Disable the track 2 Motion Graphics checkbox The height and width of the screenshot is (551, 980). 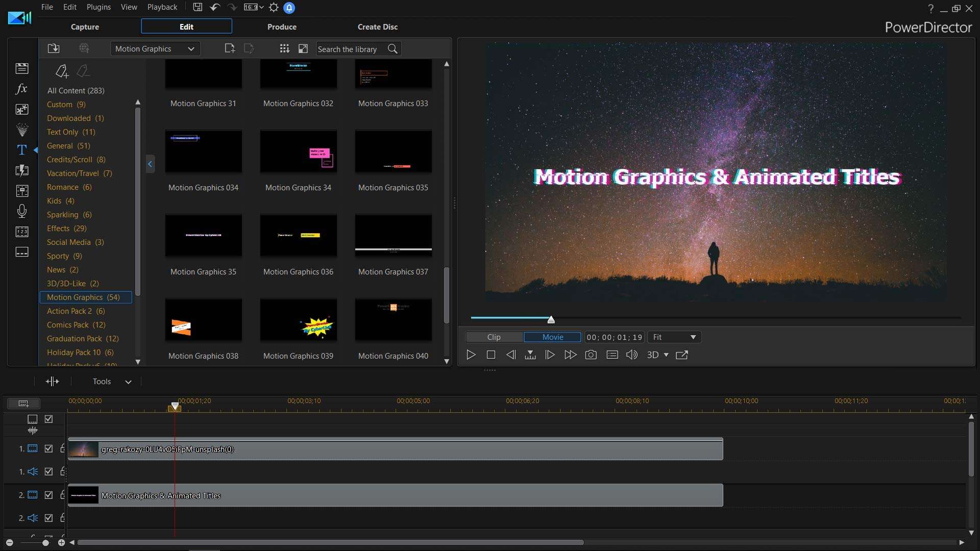point(48,494)
